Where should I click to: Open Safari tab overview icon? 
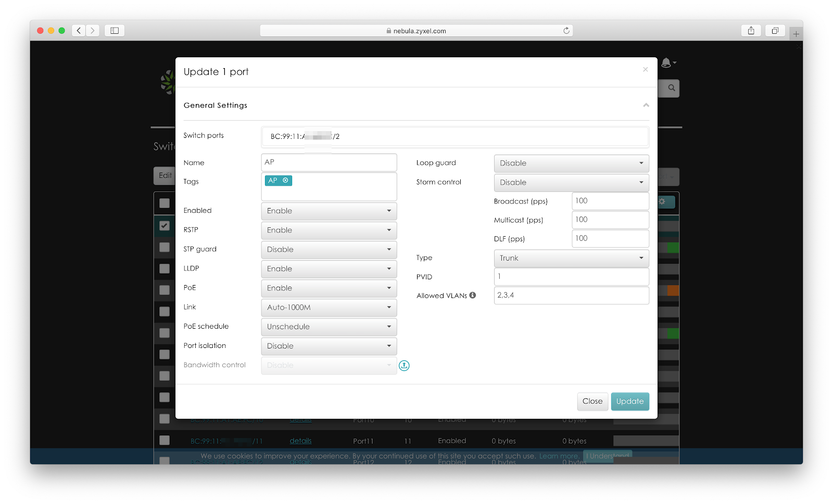pos(775,31)
